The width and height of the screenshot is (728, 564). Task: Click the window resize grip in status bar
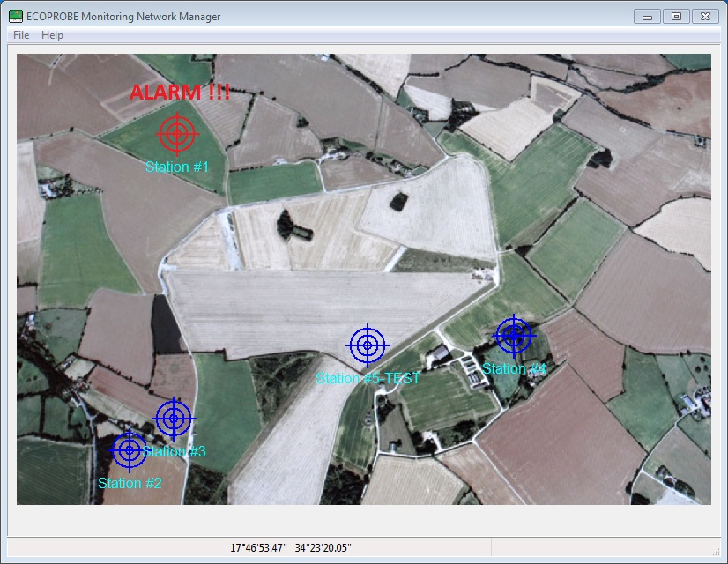pyautogui.click(x=716, y=551)
